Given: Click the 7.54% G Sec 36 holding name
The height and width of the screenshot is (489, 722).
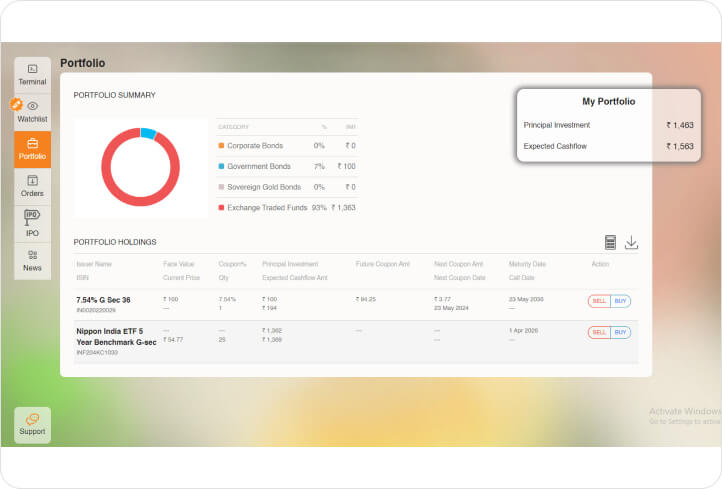Looking at the screenshot, I should (103, 299).
